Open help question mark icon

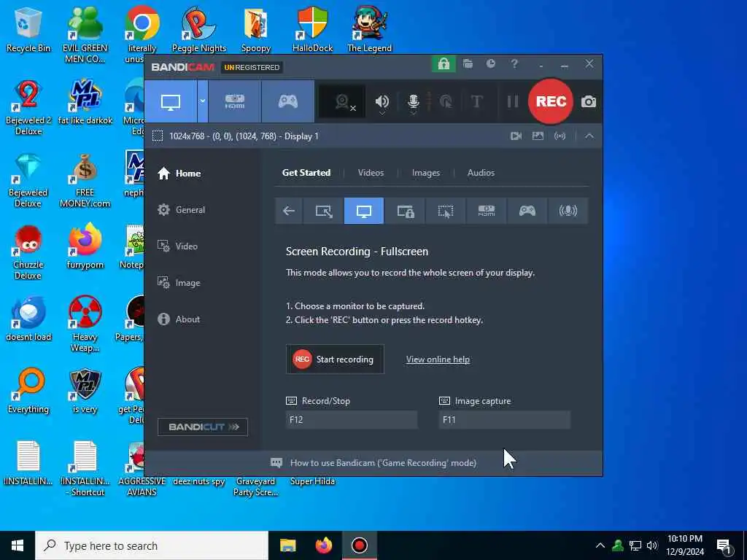point(514,64)
